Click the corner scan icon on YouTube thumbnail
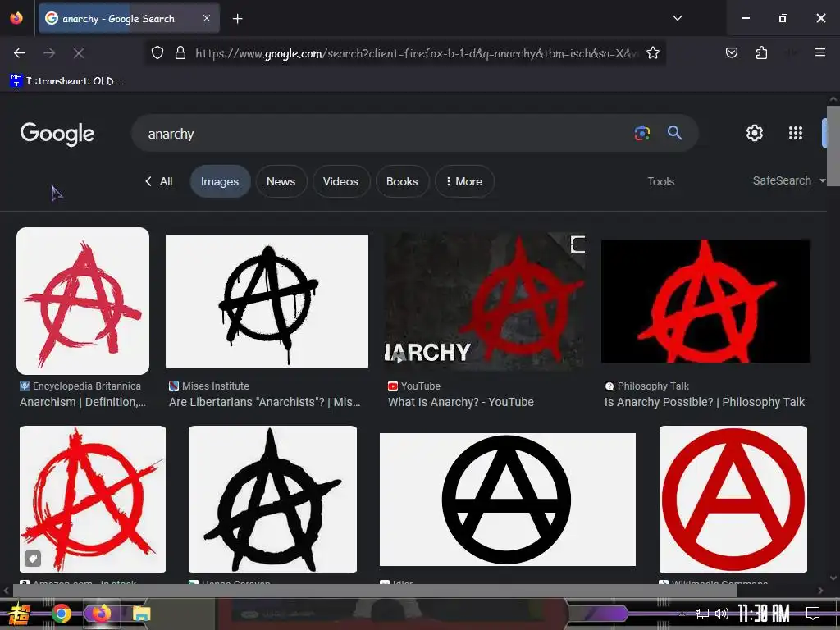Viewport: 840px width, 630px height. click(x=577, y=244)
